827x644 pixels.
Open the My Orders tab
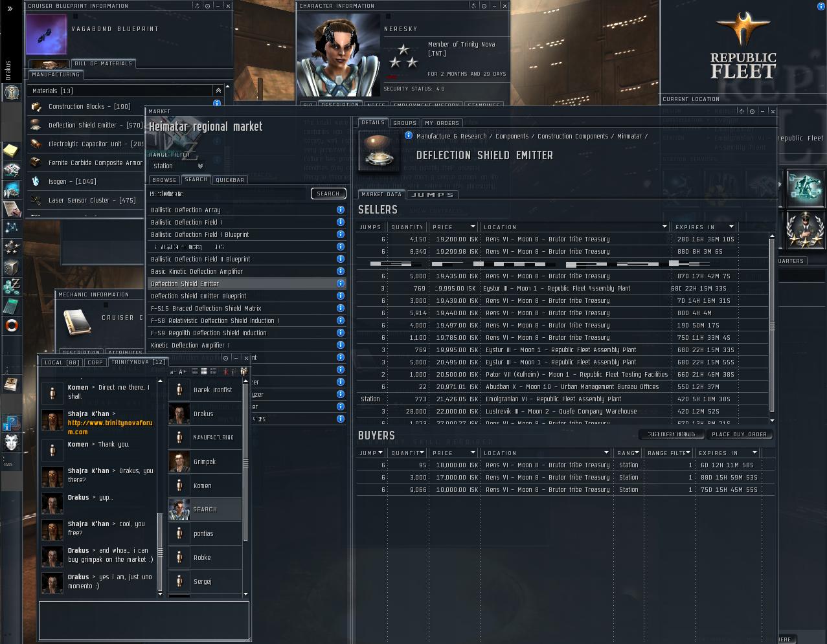point(442,123)
